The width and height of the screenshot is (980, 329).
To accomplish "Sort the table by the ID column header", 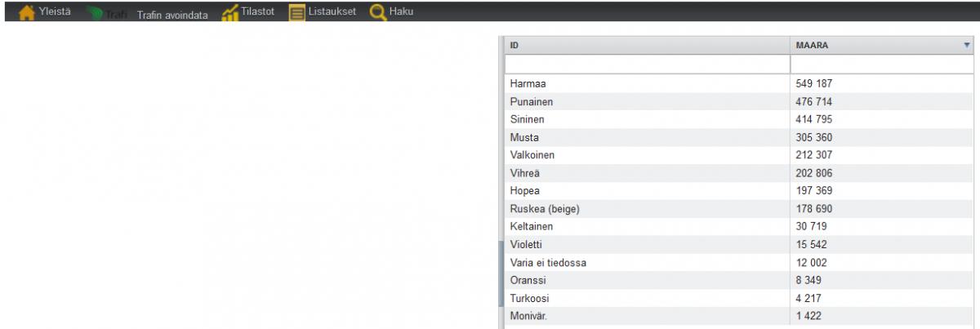I will coord(647,46).
